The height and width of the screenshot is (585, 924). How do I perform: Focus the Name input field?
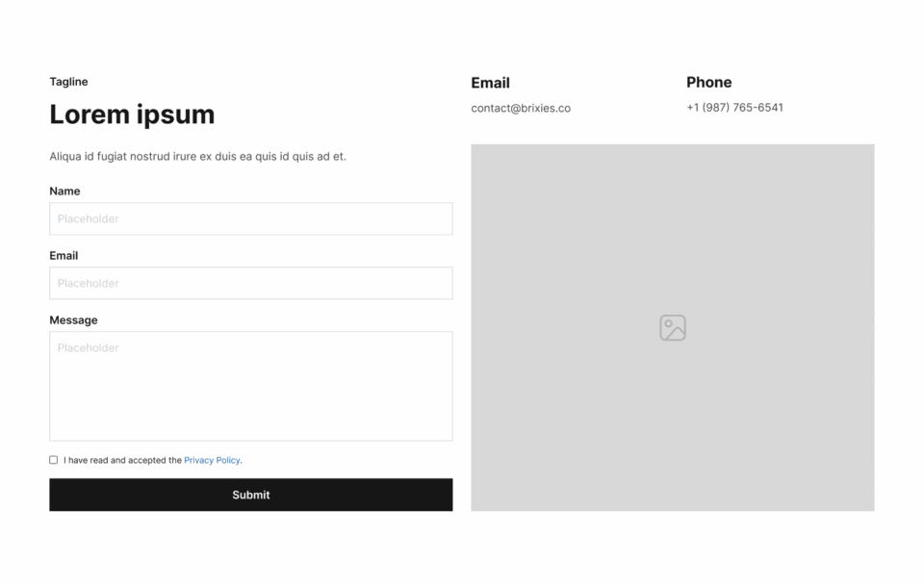pos(251,218)
